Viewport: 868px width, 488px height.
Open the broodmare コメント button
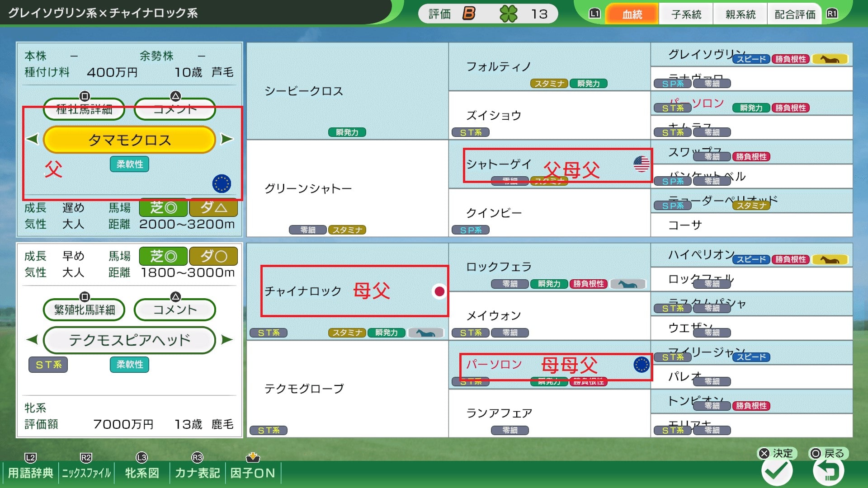tap(175, 310)
